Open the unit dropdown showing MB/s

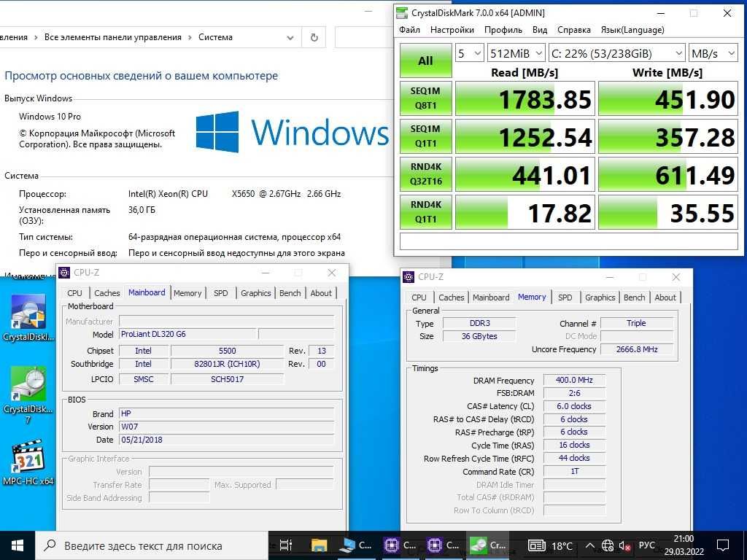click(713, 53)
